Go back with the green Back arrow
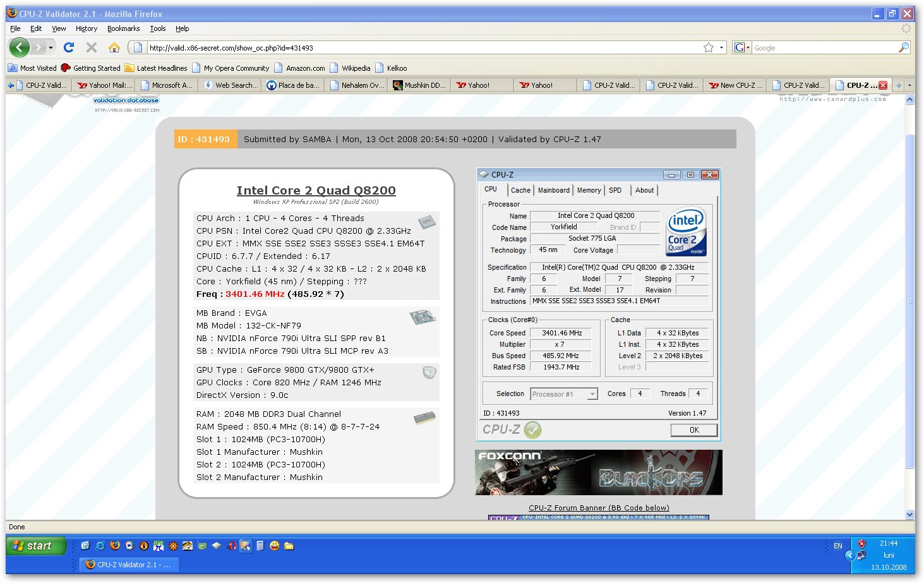Screen dimensions: 924x583 pyautogui.click(x=20, y=47)
